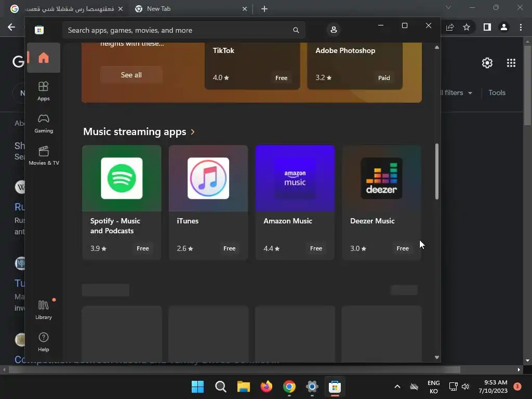Open the Apps section in Store sidebar
Screen dimensions: 532x399
point(44,91)
